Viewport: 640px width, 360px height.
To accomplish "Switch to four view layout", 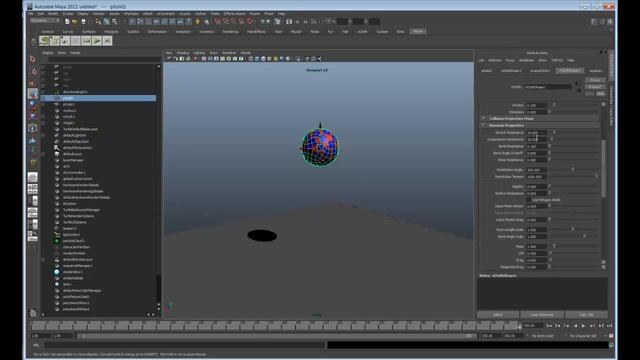I will click(33, 189).
